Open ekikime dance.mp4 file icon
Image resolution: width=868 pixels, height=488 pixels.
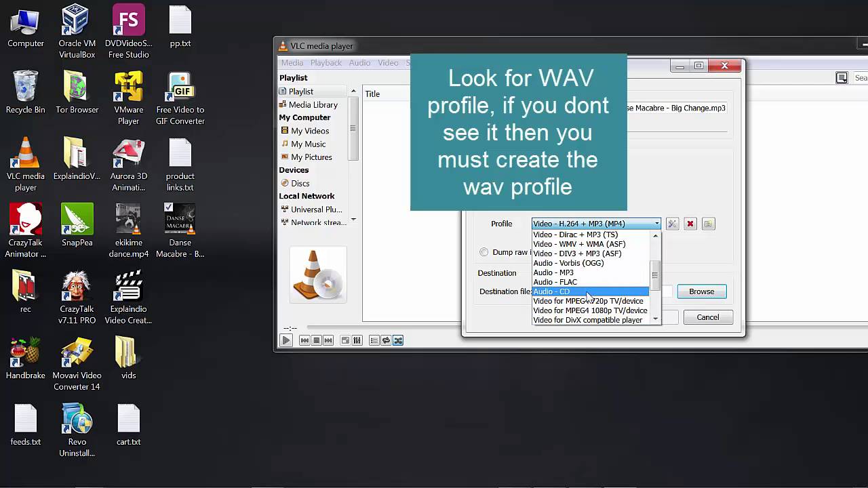pos(128,231)
